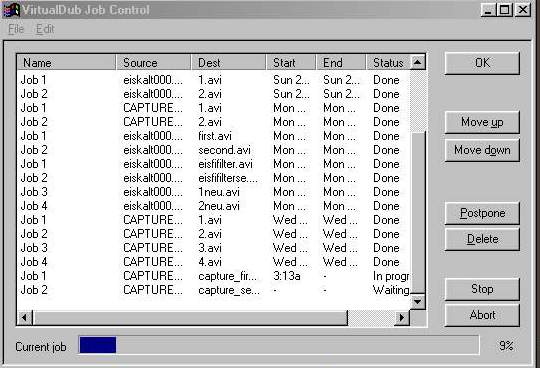Viewport: 540px width, 368px height.
Task: Select the job with dest first.avi
Action: [x=214, y=136]
